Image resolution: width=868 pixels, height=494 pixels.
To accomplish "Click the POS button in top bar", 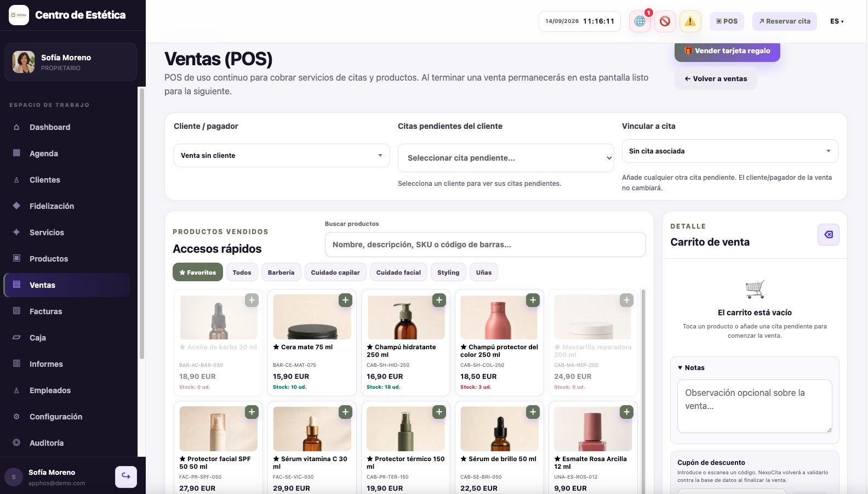I will (727, 21).
